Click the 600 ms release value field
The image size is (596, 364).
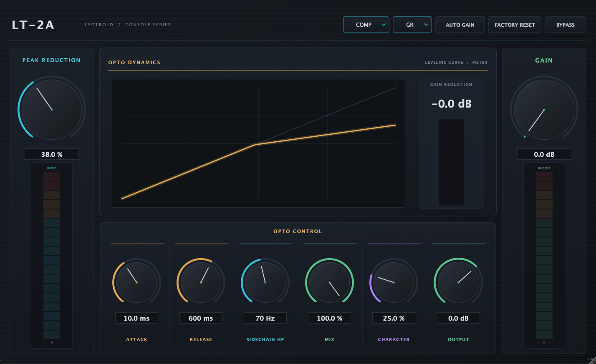tap(201, 318)
